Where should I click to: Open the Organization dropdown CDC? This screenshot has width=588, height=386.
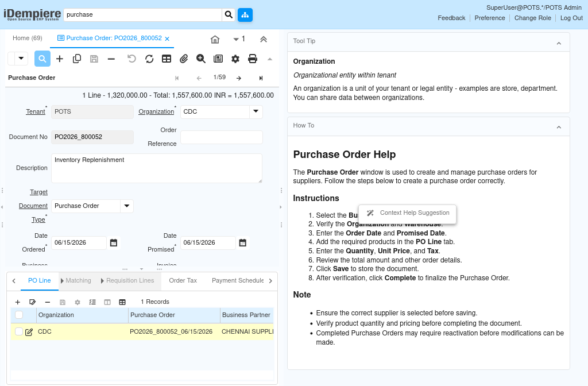pos(256,112)
